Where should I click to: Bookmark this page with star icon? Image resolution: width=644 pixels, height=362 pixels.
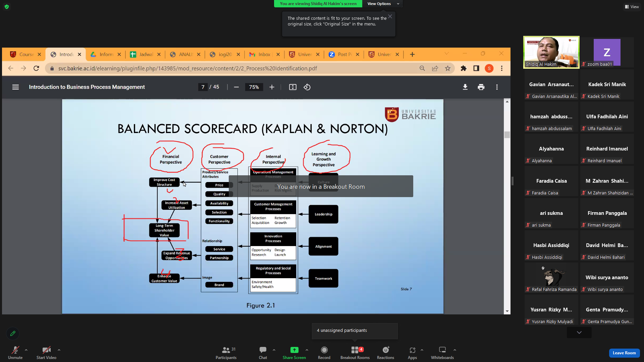click(448, 68)
